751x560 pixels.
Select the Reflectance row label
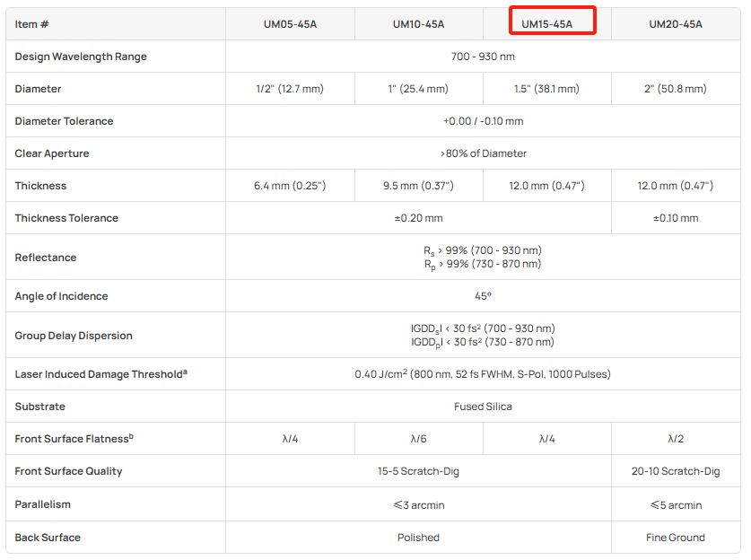point(46,258)
